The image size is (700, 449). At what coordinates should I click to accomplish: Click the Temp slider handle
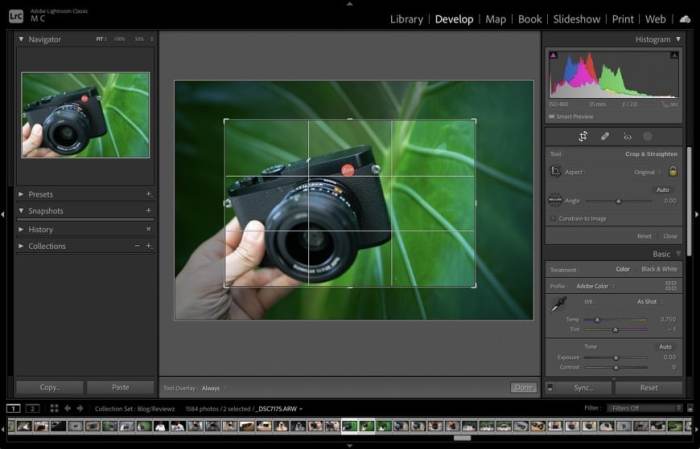pyautogui.click(x=597, y=320)
